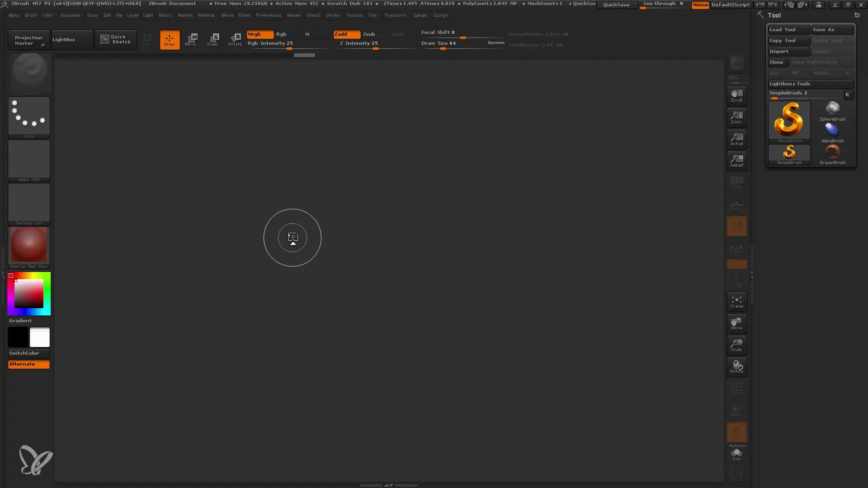Select the red material color swatch
Image resolution: width=868 pixels, height=488 pixels.
tap(28, 246)
